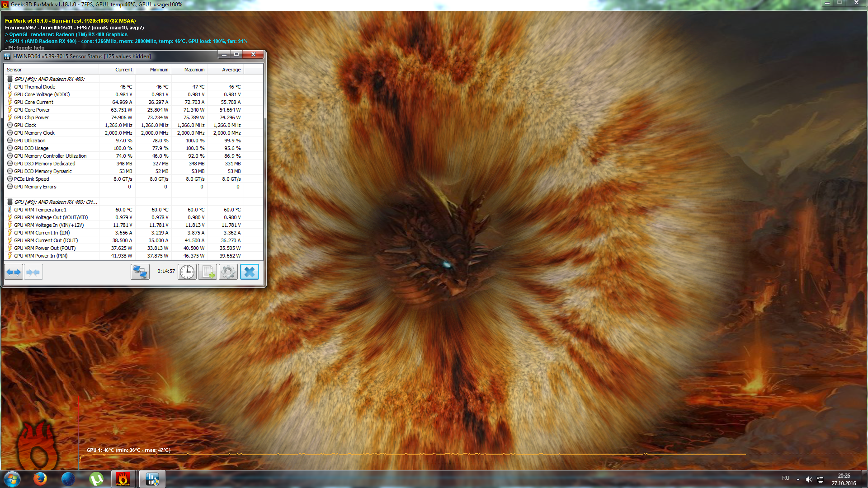Open the remote monitoring computers icon
This screenshot has height=488, width=868.
point(140,272)
